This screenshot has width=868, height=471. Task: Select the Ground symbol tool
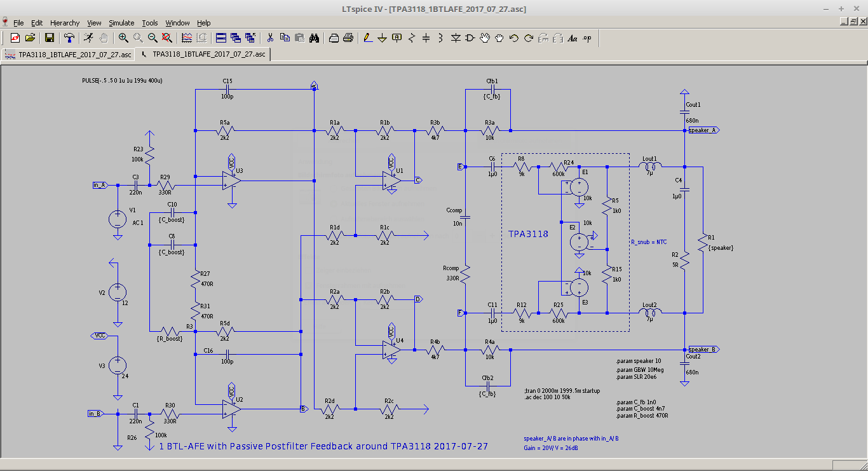point(382,38)
